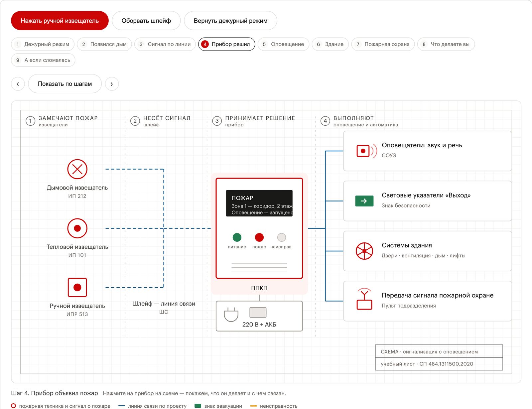The image size is (532, 409).
Task: Click the учебный лист СП 484.1311500.2020 stamp
Action: pyautogui.click(x=439, y=364)
